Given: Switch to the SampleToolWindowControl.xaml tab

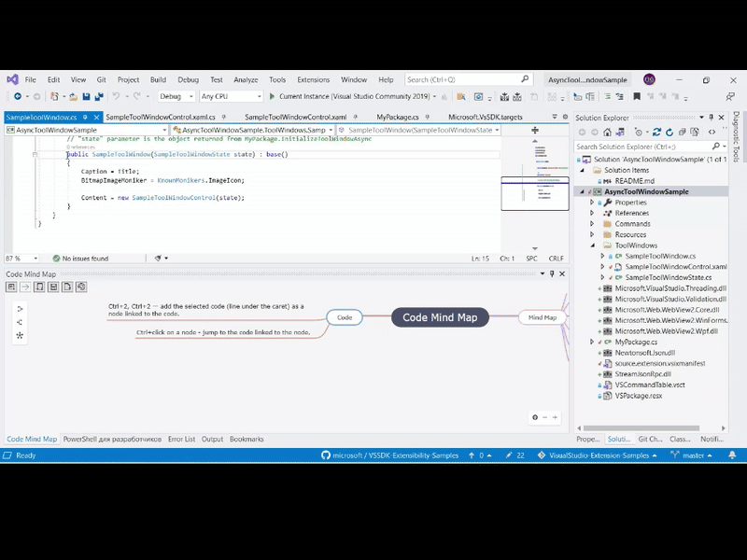Looking at the screenshot, I should 295,117.
